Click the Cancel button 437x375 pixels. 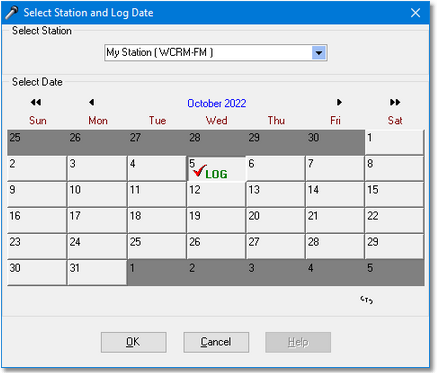[216, 342]
